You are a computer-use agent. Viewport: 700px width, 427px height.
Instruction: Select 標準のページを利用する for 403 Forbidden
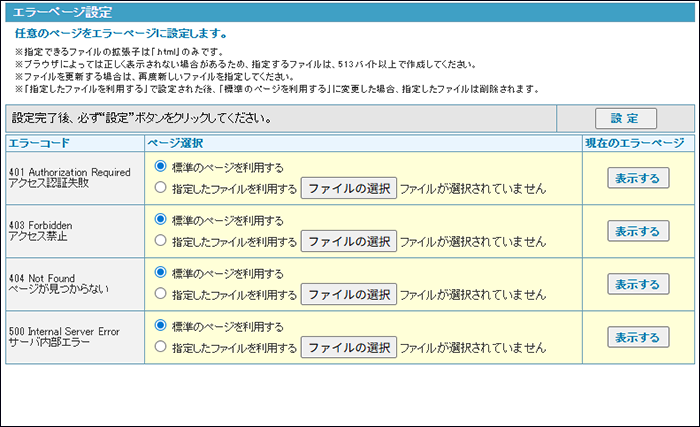[x=161, y=220]
